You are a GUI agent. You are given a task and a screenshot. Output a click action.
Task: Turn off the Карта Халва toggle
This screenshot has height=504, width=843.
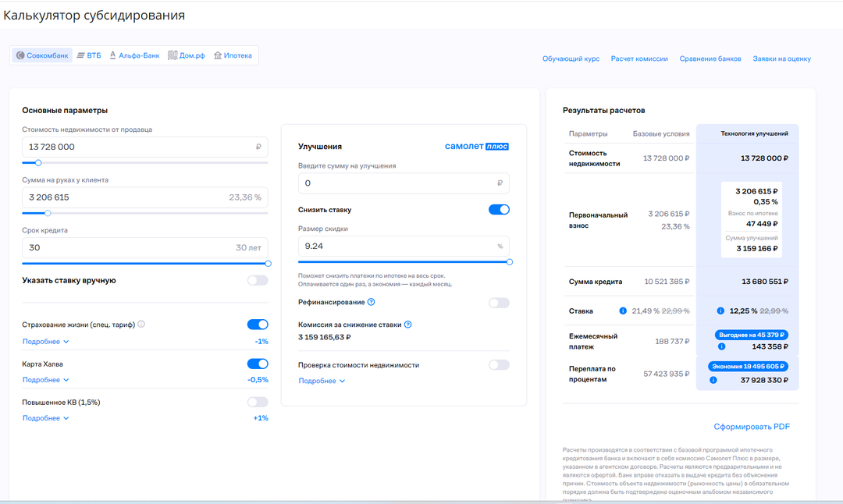coord(258,364)
